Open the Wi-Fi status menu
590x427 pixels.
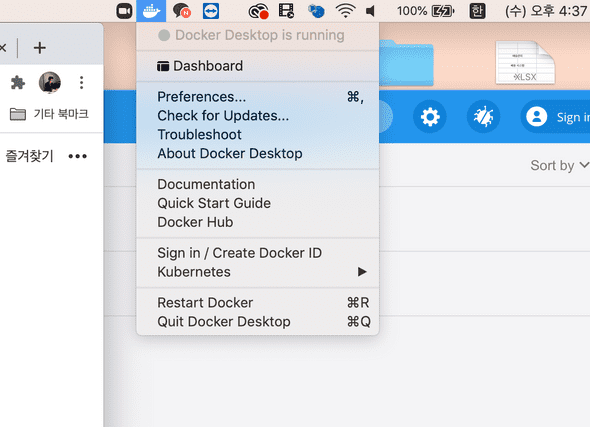pos(345,11)
